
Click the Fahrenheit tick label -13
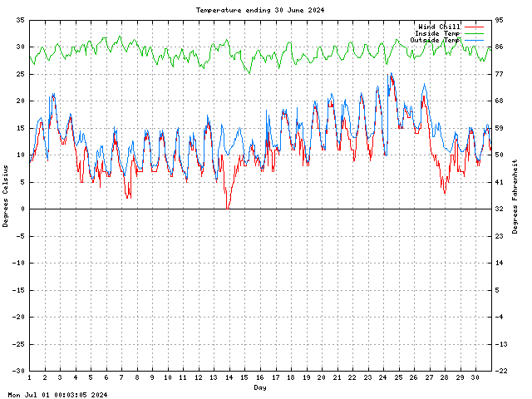pyautogui.click(x=501, y=344)
